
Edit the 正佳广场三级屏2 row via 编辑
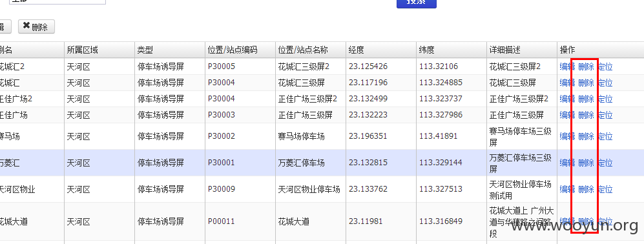click(567, 99)
